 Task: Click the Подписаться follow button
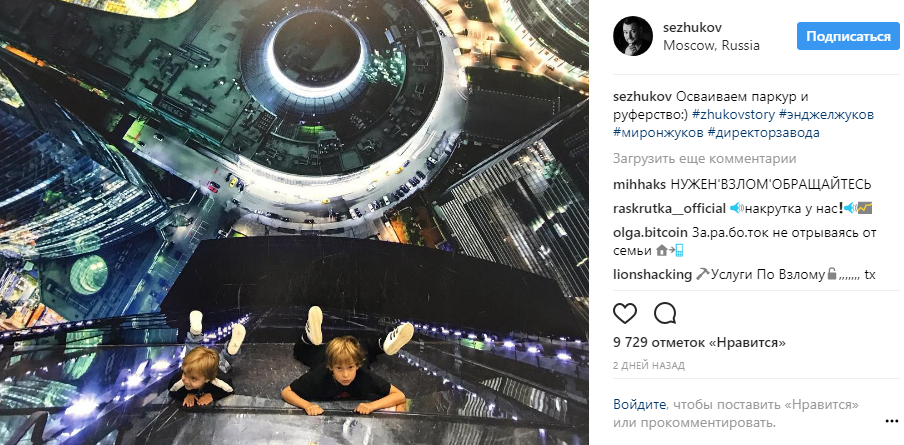(848, 36)
